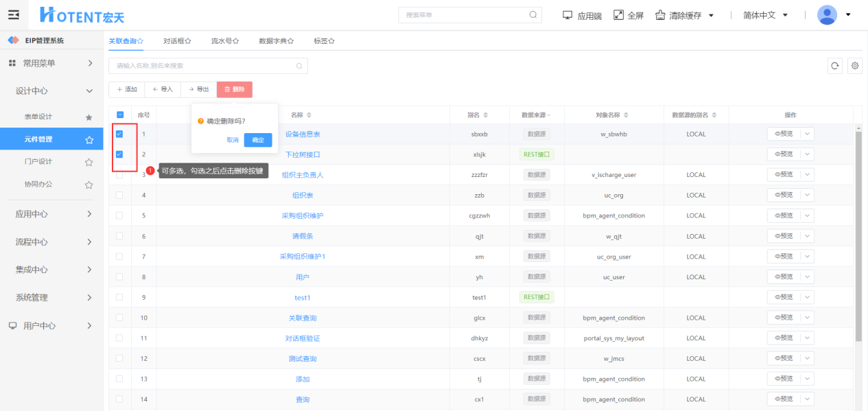Collapse the sidebar with the hamburger icon
The image size is (868, 411).
click(14, 15)
